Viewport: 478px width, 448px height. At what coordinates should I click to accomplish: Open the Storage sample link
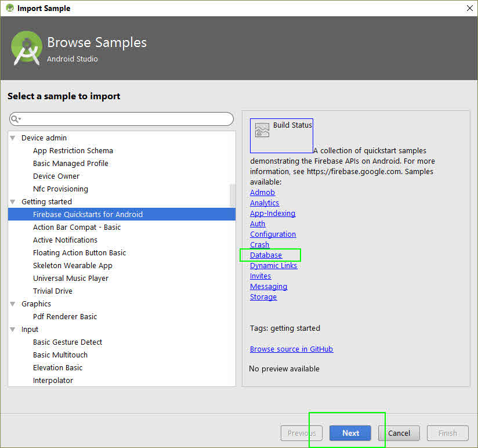[x=263, y=297]
